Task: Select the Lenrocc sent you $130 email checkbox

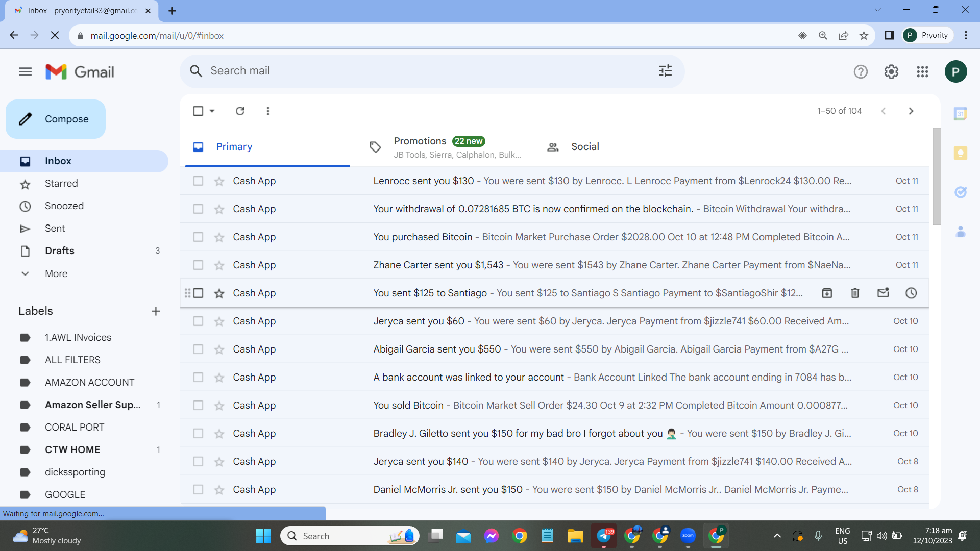Action: pyautogui.click(x=198, y=181)
